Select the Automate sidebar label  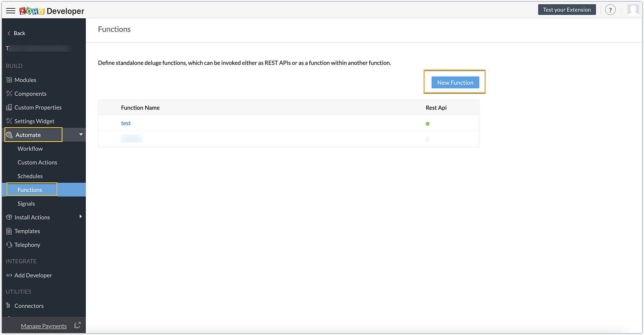click(28, 135)
